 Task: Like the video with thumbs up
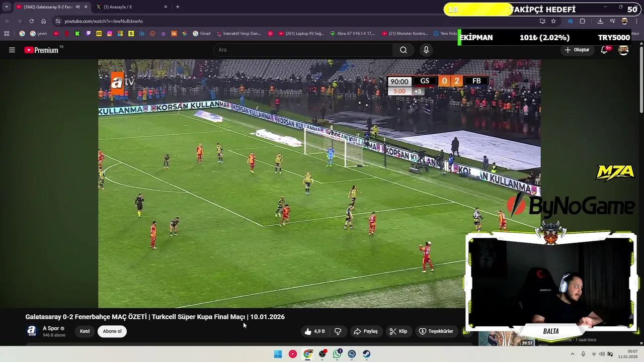point(314,331)
